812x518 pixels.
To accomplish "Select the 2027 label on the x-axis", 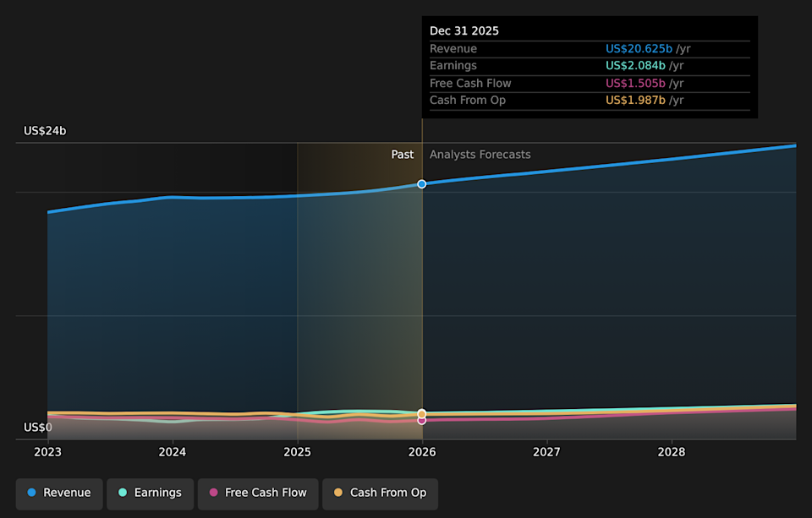I will 546,452.
